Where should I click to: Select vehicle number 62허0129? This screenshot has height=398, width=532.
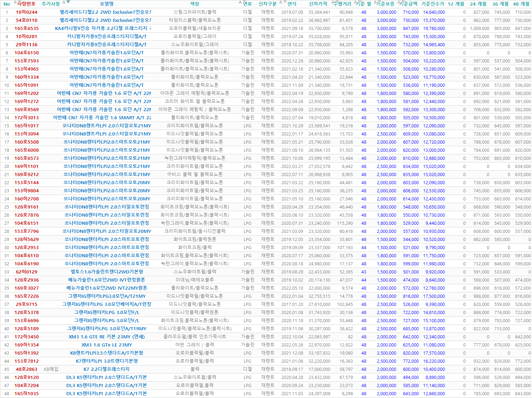(x=26, y=272)
